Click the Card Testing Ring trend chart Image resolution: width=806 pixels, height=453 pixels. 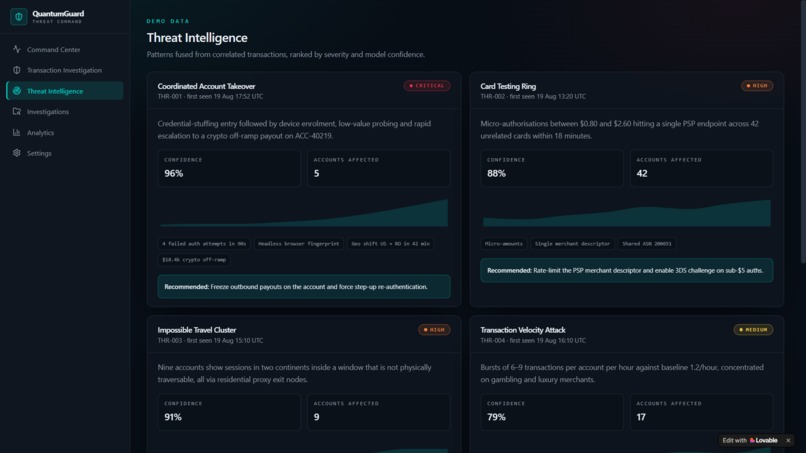[627, 212]
